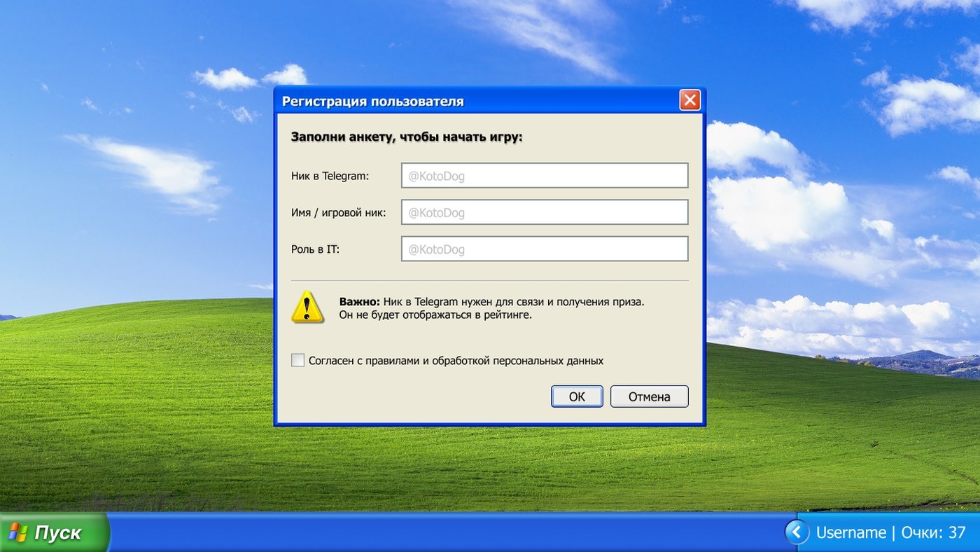
Task: Click the Имя / игровой ник label
Action: tap(339, 212)
